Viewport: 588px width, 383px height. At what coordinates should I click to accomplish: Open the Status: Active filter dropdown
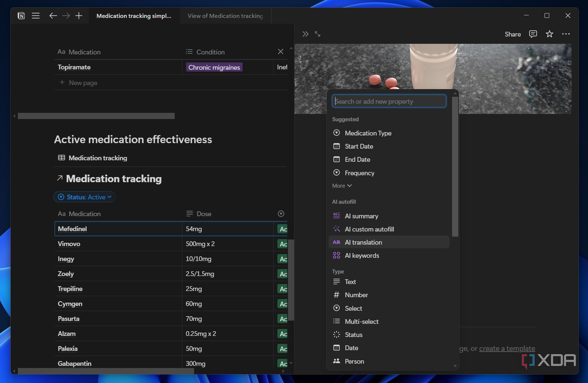tap(85, 197)
